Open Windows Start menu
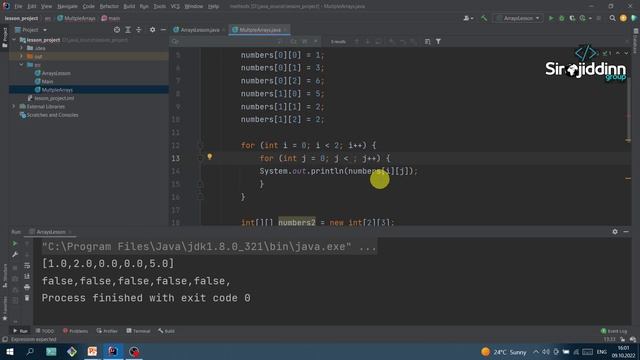640x360 pixels. pyautogui.click(x=10, y=351)
